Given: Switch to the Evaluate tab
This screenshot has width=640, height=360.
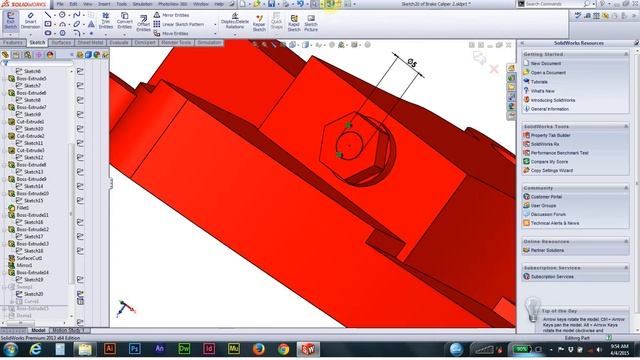Looking at the screenshot, I should 119,42.
